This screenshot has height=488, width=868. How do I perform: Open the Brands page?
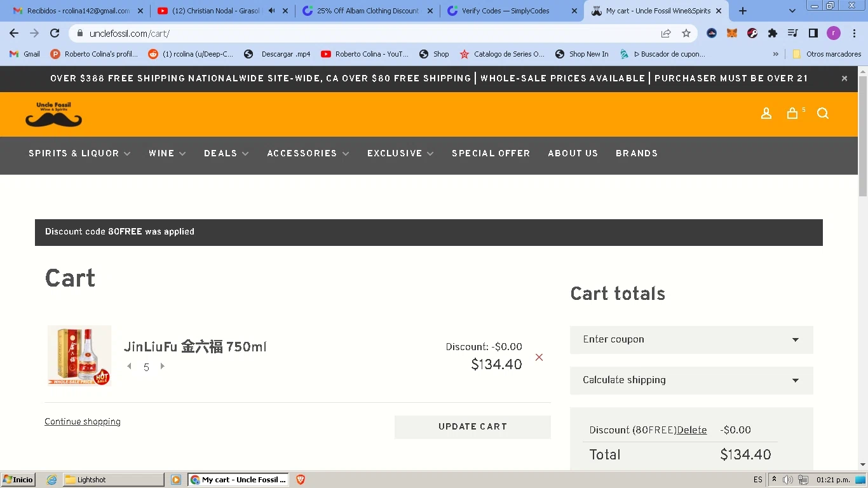tap(637, 153)
